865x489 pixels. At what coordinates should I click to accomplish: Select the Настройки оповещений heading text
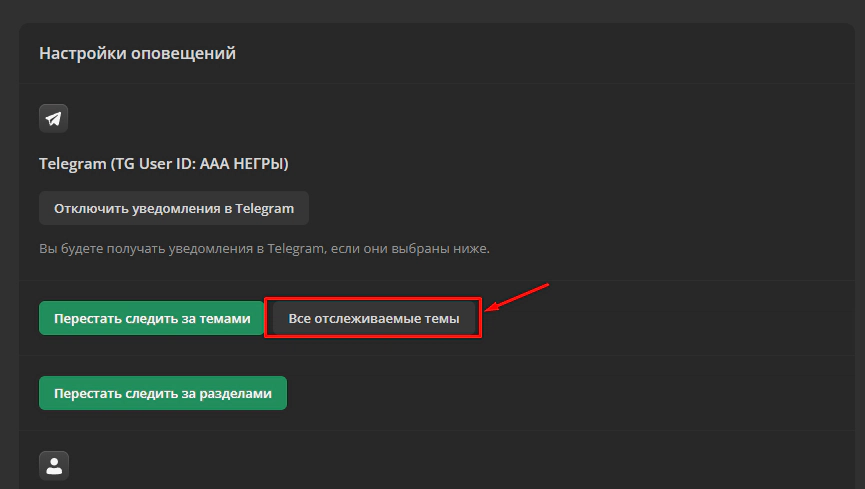coord(137,54)
